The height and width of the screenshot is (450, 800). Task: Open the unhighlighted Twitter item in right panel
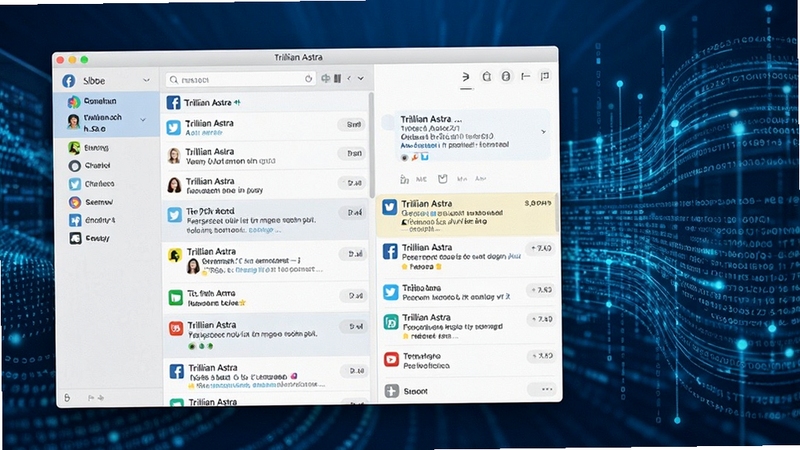click(x=466, y=292)
